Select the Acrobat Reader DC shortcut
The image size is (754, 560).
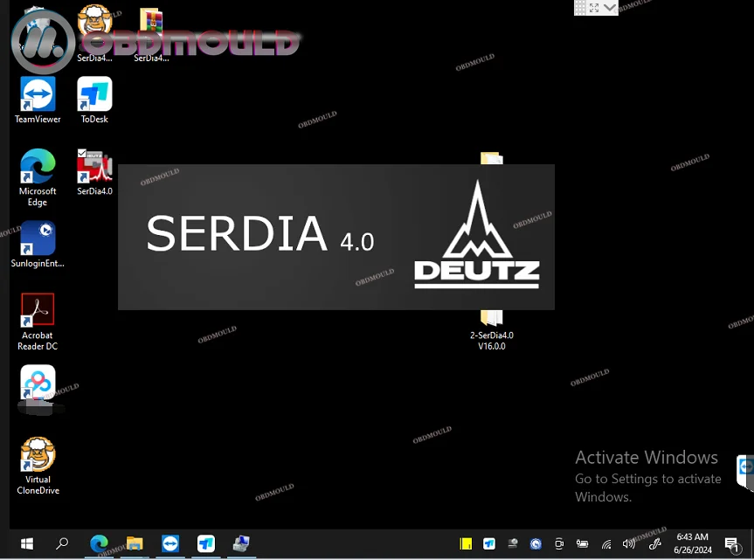(38, 321)
